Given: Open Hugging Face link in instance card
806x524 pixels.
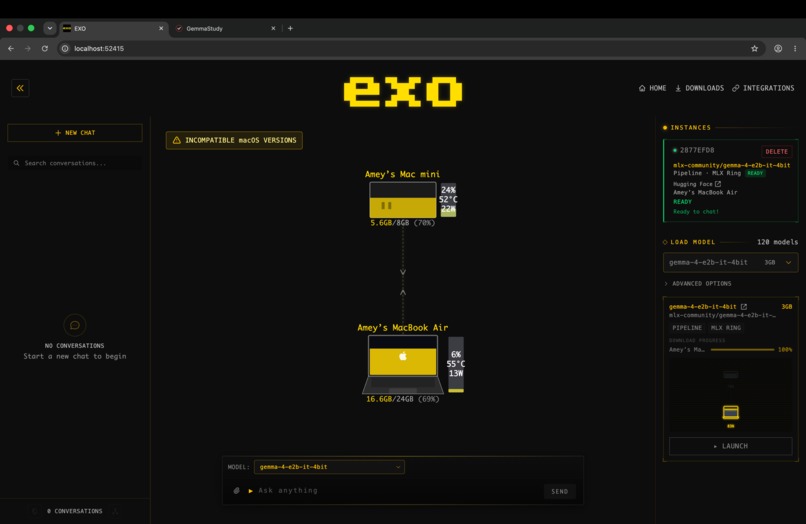Looking at the screenshot, I should click(697, 184).
